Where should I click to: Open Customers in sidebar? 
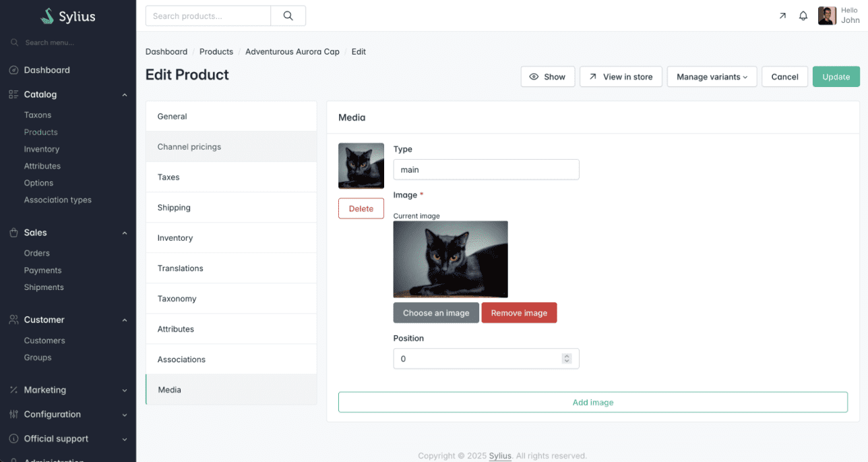click(44, 341)
